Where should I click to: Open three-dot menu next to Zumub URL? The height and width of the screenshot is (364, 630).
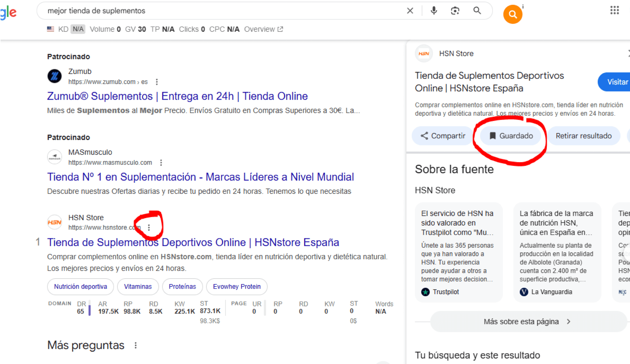tap(157, 82)
